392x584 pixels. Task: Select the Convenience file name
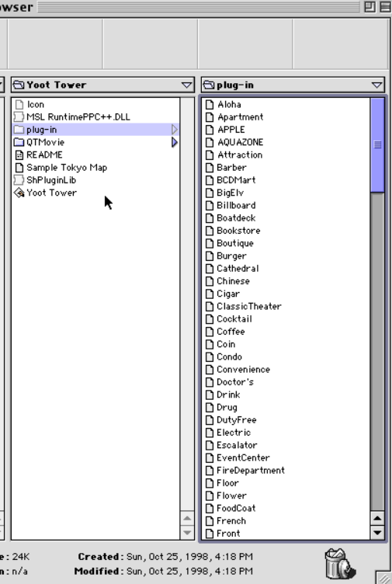click(244, 370)
